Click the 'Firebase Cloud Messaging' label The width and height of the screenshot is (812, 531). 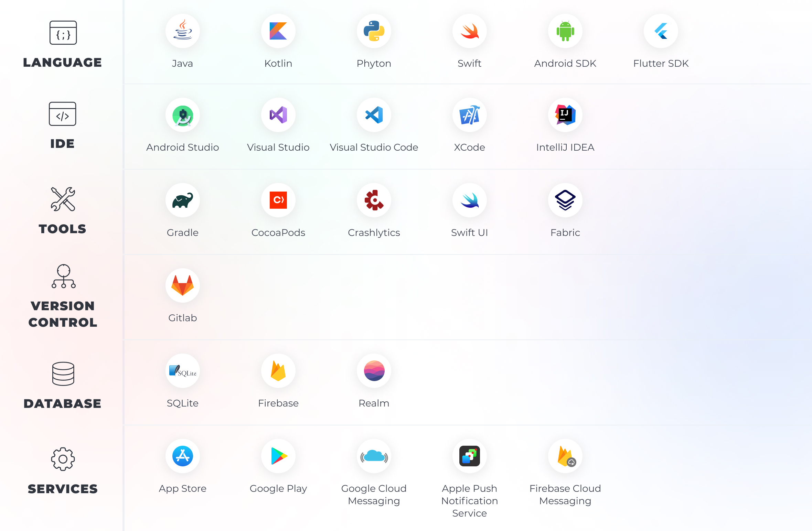point(565,495)
